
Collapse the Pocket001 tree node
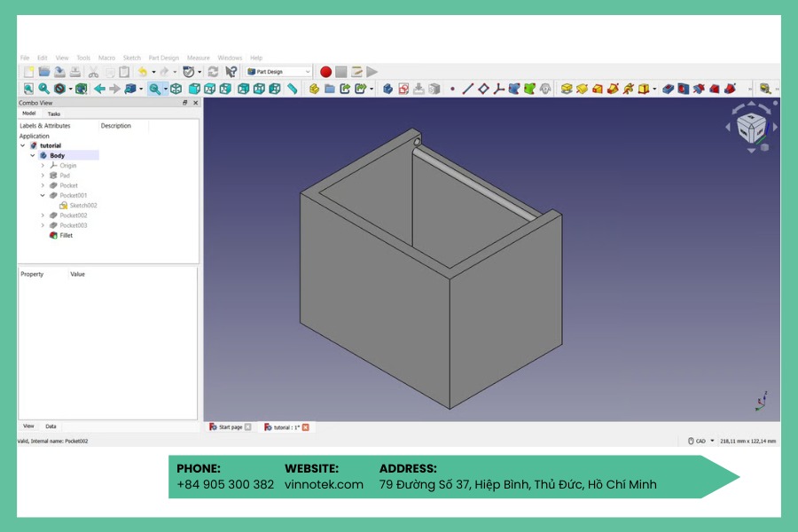click(x=43, y=195)
